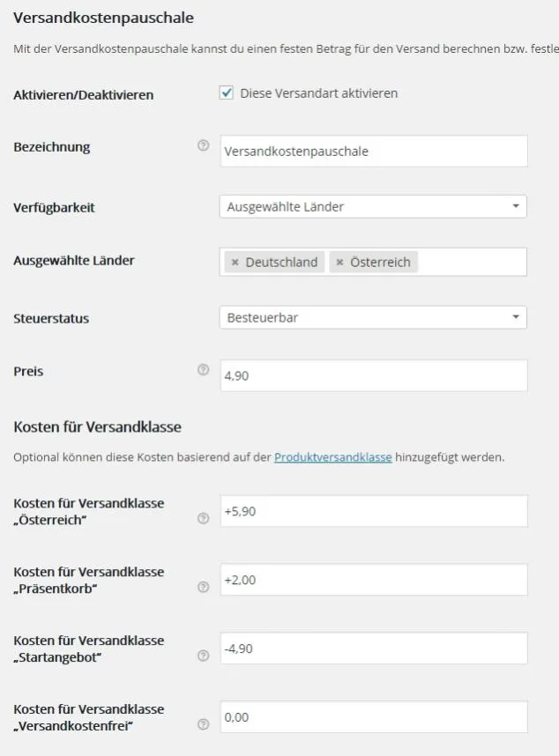559x756 pixels.
Task: Remove Deutschland from selected countries
Action: point(235,263)
